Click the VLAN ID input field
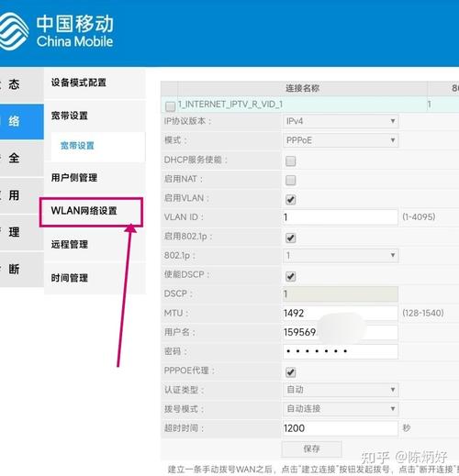This screenshot has width=459, height=476. click(x=341, y=217)
